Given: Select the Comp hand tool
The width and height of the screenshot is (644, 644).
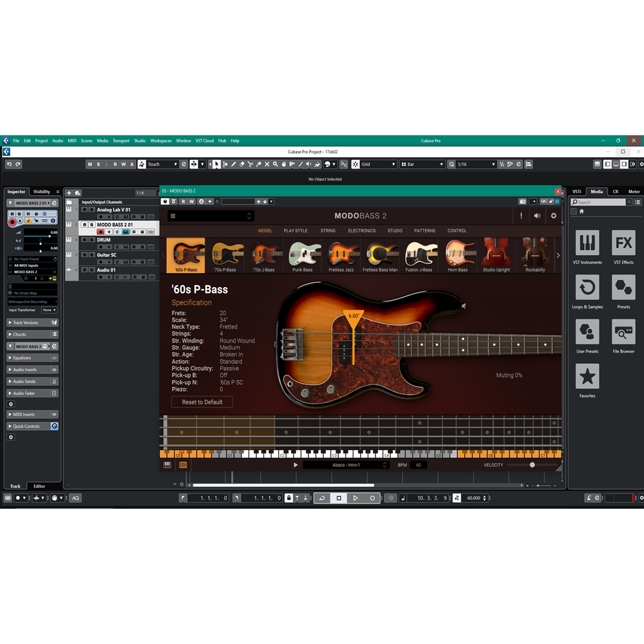Looking at the screenshot, I should pos(283,164).
